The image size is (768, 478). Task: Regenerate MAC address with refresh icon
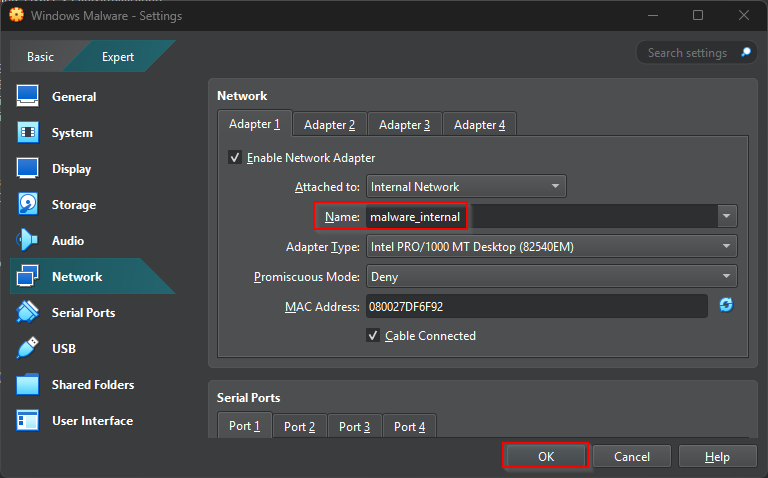726,305
